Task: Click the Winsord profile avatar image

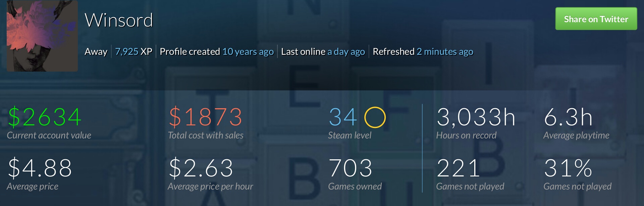Action: point(42,36)
